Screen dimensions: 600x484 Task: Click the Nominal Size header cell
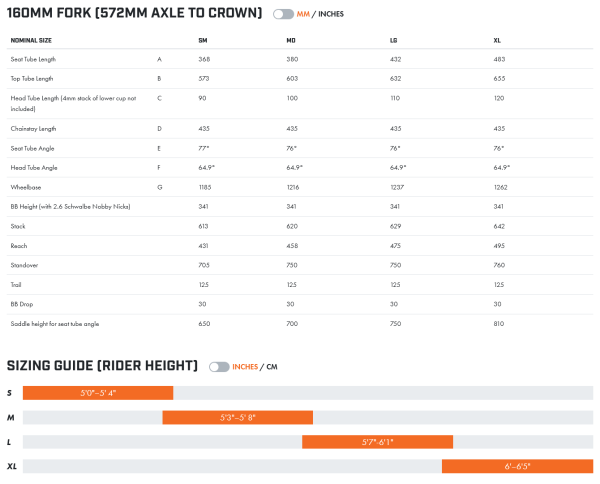click(31, 41)
